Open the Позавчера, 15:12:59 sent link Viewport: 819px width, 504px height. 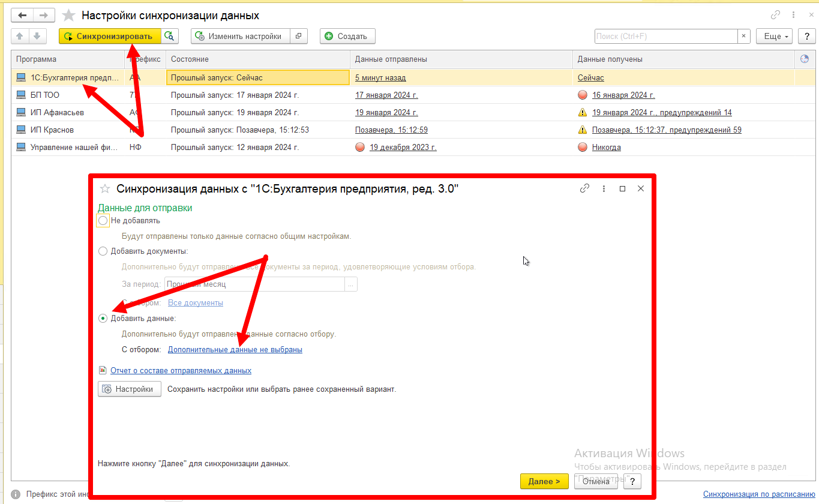(391, 130)
